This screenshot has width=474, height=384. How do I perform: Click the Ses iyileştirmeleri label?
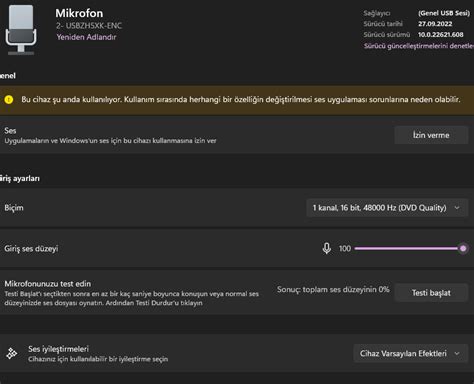tap(58, 349)
